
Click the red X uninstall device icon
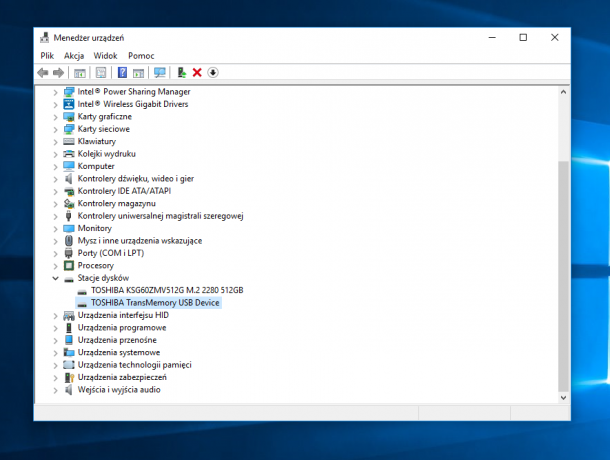(197, 72)
